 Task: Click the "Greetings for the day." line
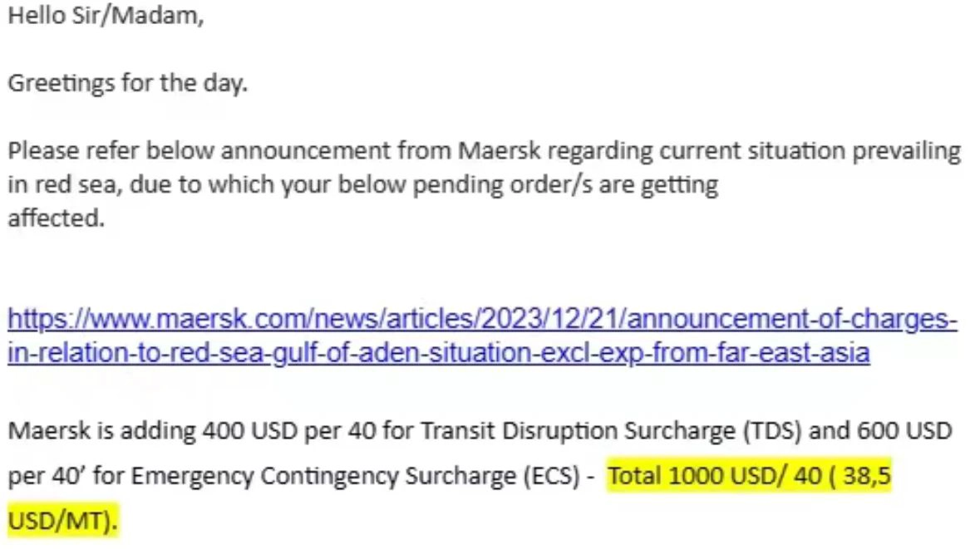coord(127,83)
